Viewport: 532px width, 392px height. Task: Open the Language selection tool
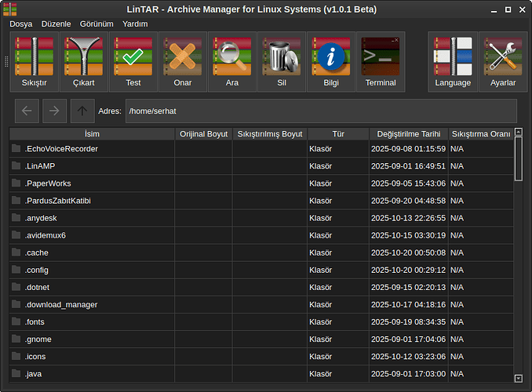click(453, 63)
